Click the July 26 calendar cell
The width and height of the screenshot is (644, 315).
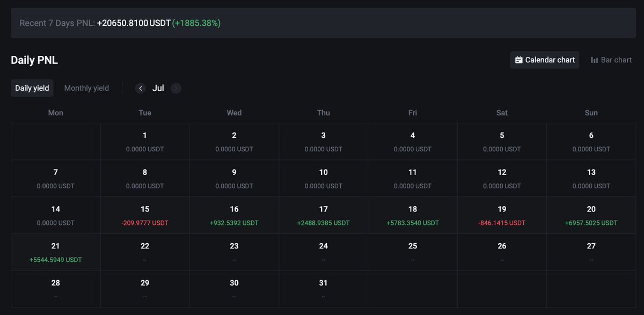pos(502,252)
